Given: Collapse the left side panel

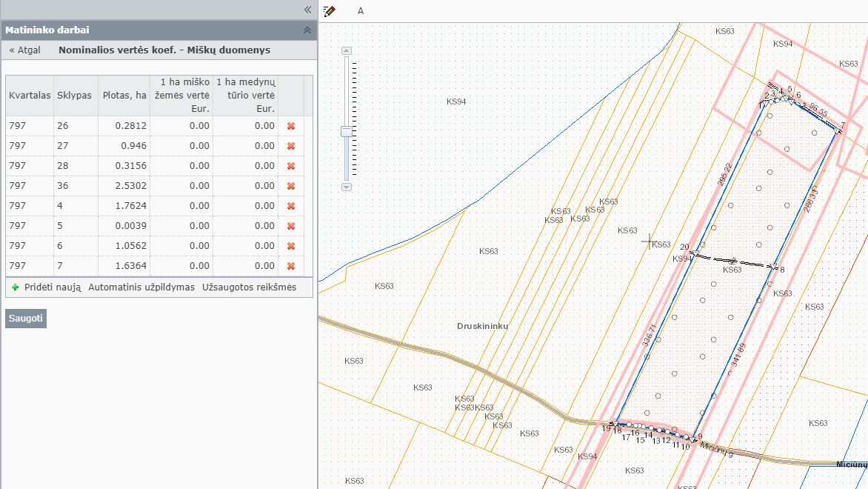Looking at the screenshot, I should (308, 10).
